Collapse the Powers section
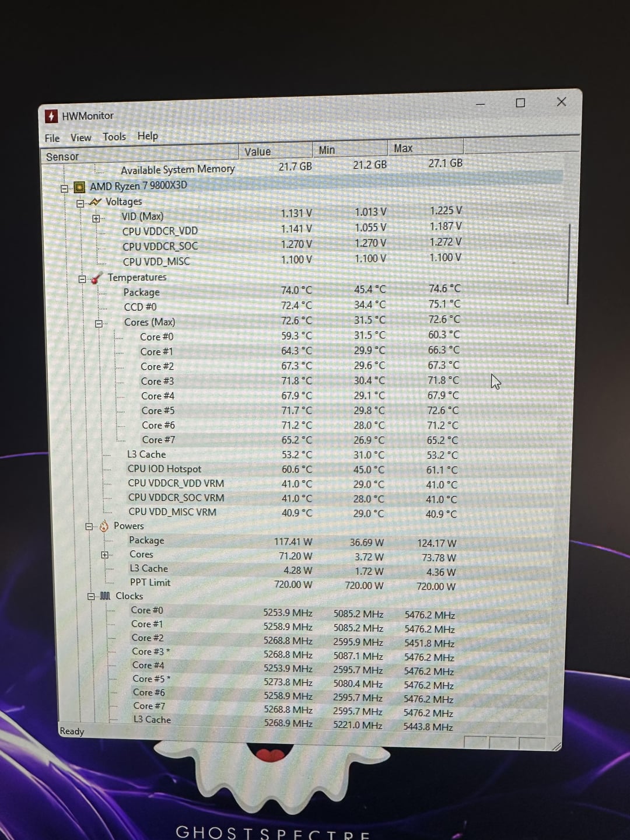Screen dimensions: 630x840 89,526
